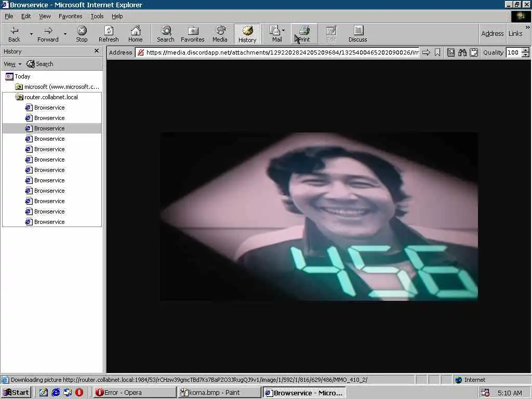Close the History side panel
The image size is (532, 399).
click(97, 51)
